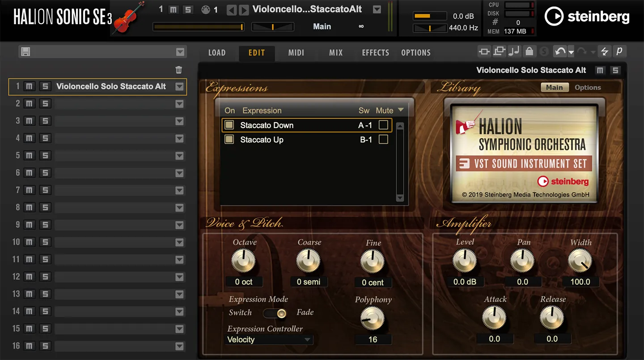
Task: Click the HALion Symphonic Orchestra library image
Action: [x=524, y=154]
